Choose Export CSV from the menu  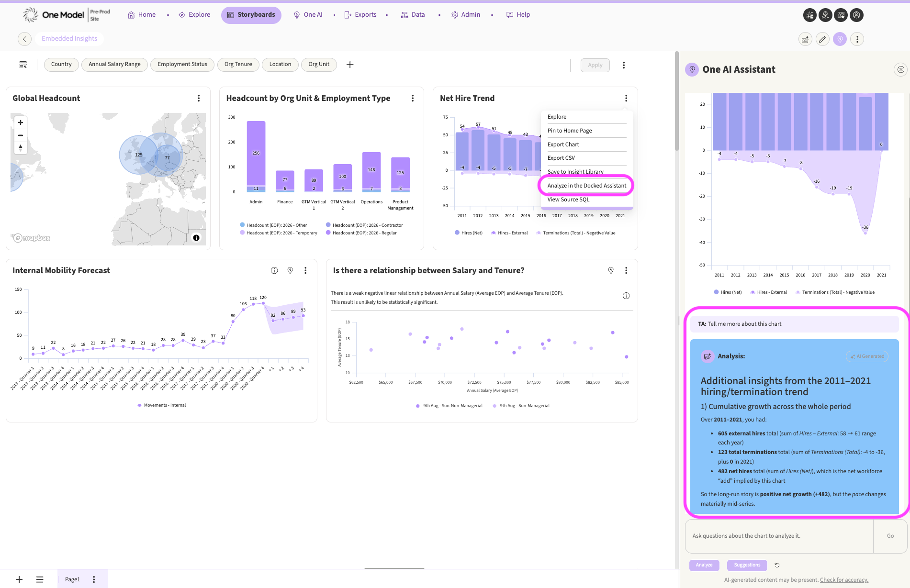[561, 158]
